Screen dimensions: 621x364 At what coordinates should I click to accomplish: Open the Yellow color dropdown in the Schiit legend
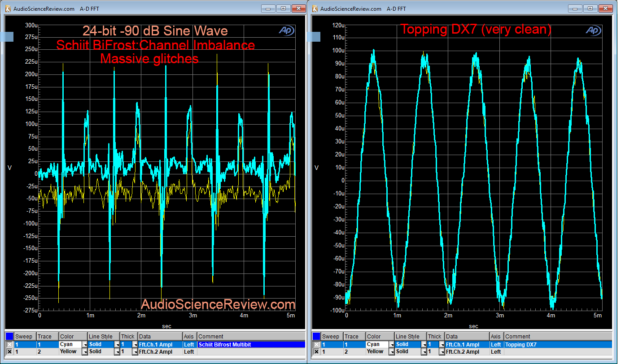(84, 351)
